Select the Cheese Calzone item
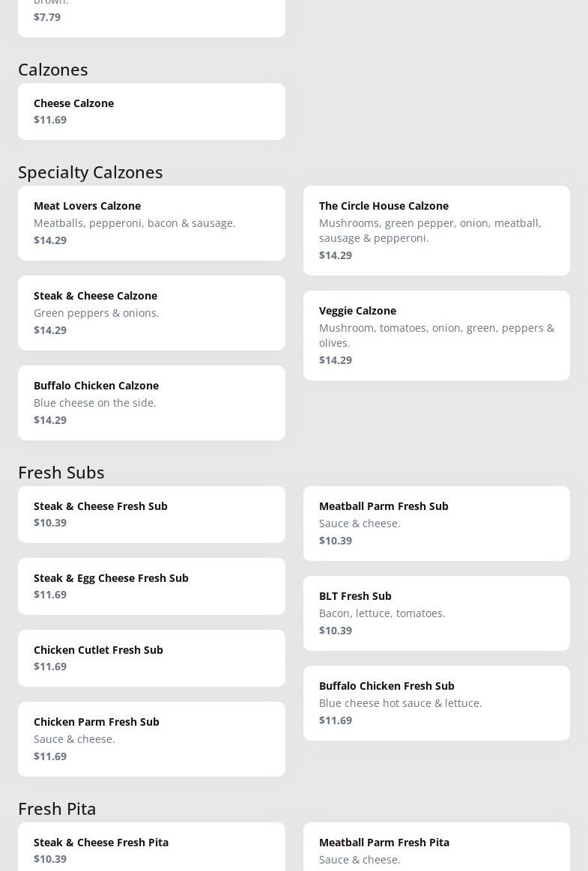This screenshot has width=588, height=871. click(x=151, y=112)
